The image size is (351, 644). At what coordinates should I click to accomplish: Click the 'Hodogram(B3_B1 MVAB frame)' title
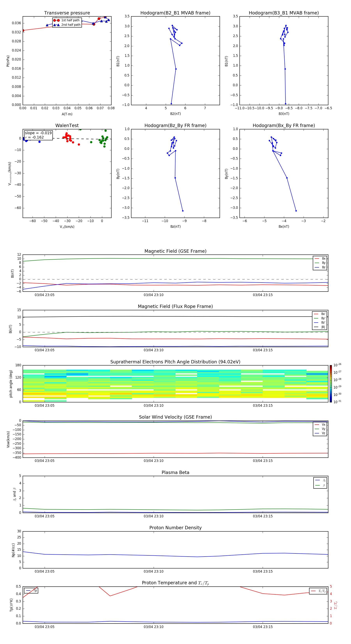point(284,13)
